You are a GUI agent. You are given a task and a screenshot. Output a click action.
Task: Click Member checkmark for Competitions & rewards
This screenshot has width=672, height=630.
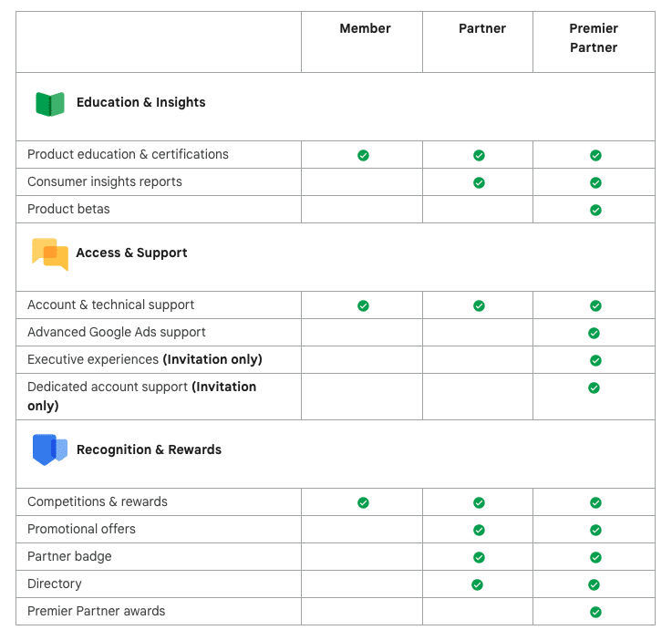[x=363, y=502]
